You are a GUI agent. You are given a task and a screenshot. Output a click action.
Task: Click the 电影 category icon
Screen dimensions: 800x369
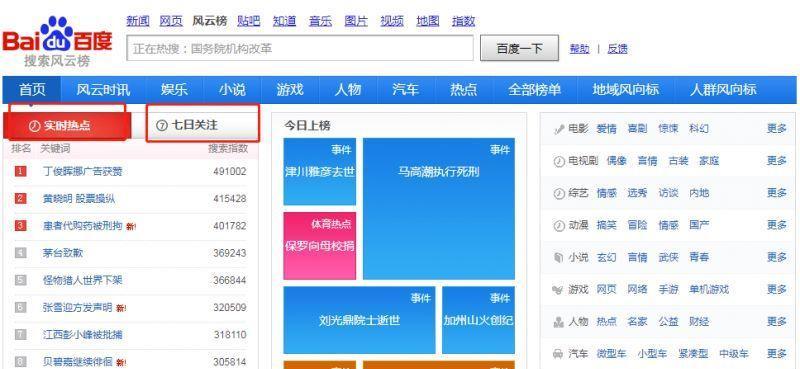pyautogui.click(x=559, y=129)
